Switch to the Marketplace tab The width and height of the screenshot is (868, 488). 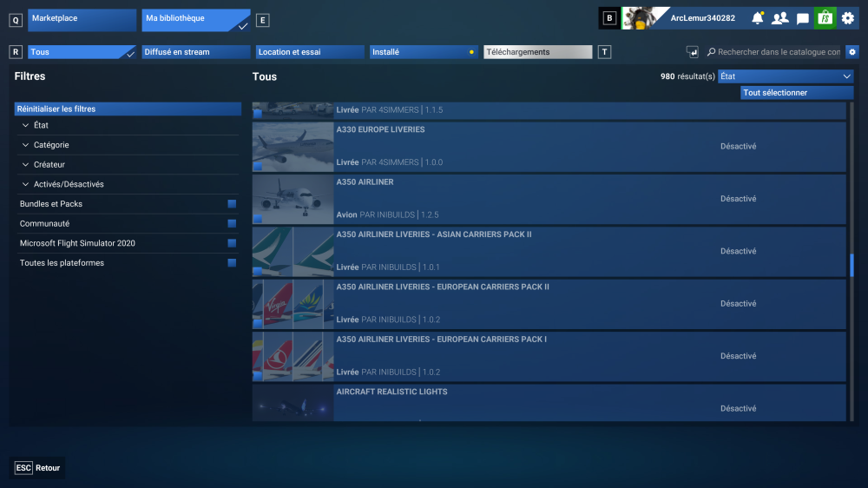(x=82, y=20)
